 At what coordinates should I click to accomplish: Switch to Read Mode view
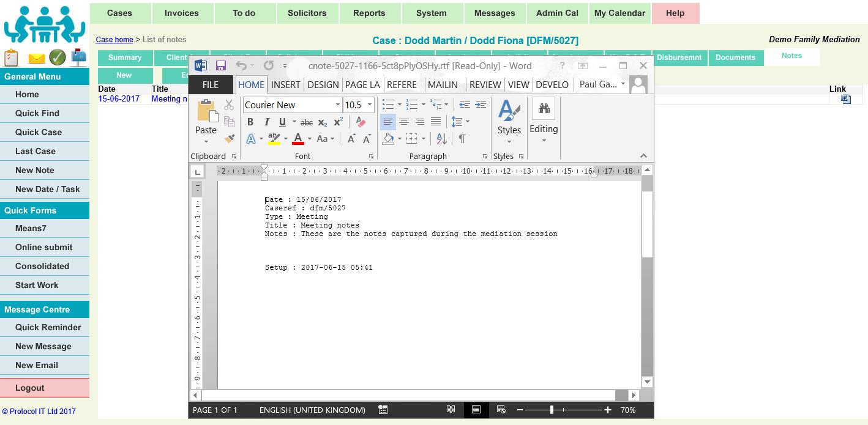(451, 410)
